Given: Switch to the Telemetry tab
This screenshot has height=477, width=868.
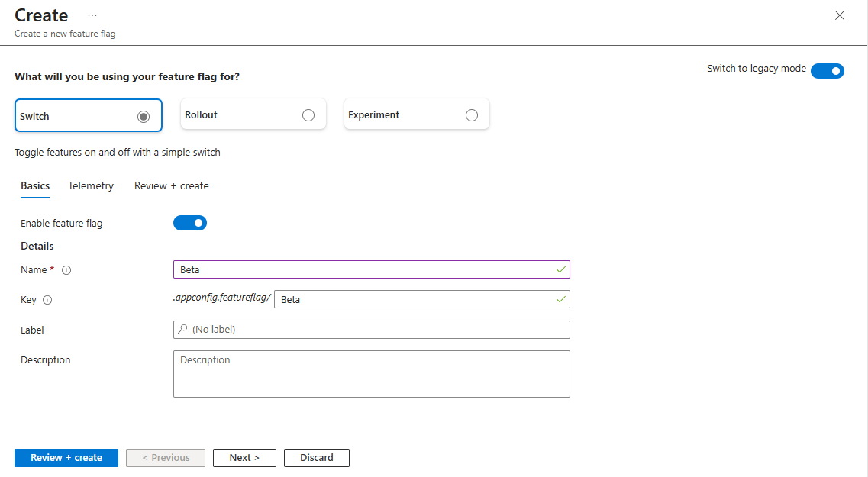Looking at the screenshot, I should [x=91, y=185].
